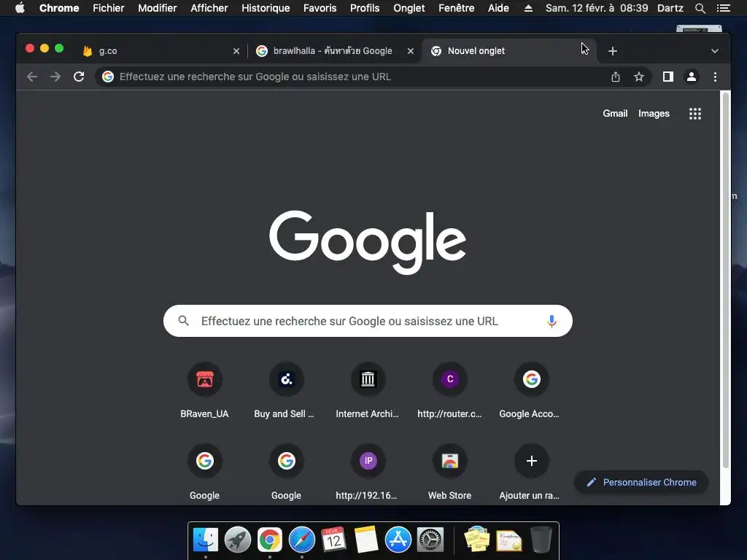Open the Historique menu
Screen dimensions: 747x560
click(x=266, y=8)
